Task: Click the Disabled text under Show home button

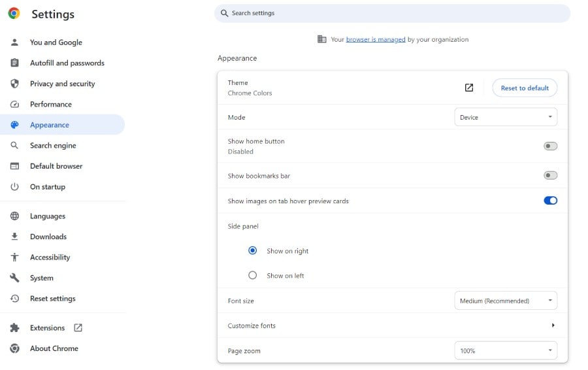Action: 240,152
